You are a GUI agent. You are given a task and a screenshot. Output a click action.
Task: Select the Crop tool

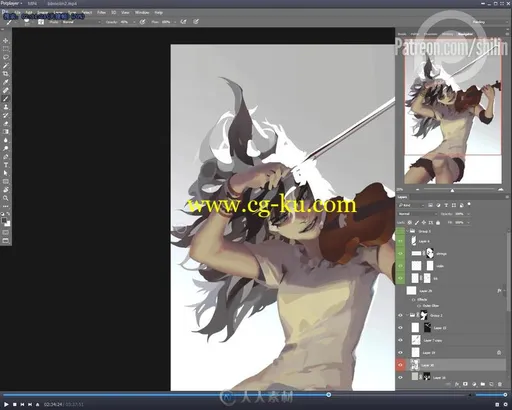6,74
